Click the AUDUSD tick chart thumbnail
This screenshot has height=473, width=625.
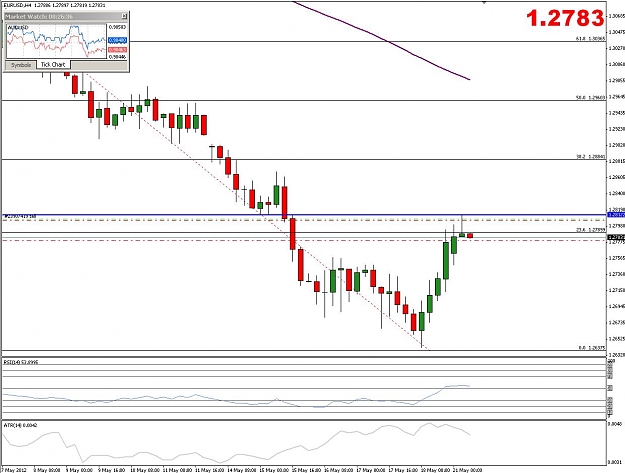coord(56,41)
